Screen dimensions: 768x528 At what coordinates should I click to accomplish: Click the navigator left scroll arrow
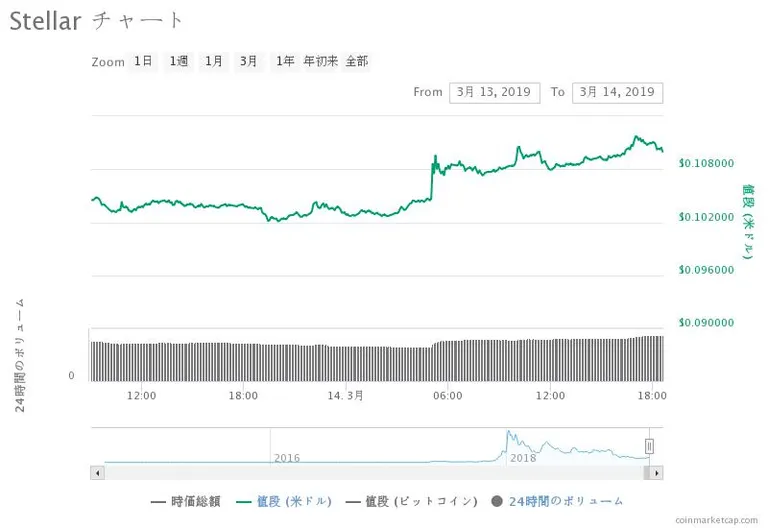tap(97, 473)
